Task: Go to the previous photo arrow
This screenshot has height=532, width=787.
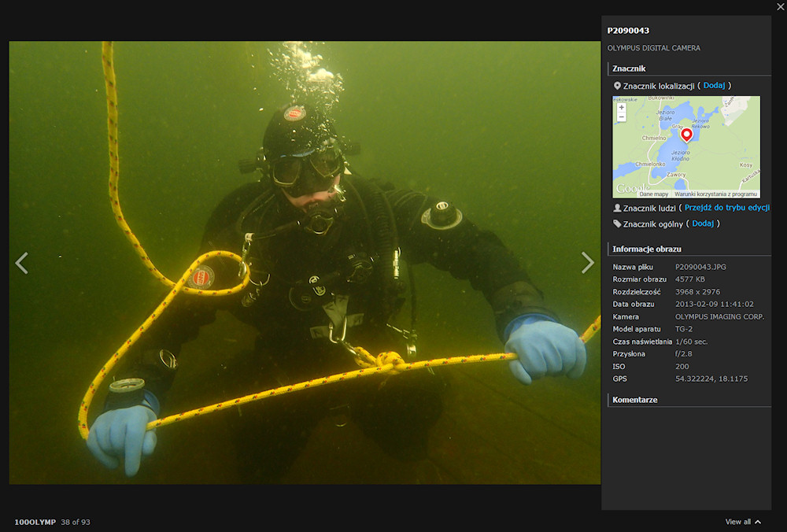Action: [x=21, y=263]
